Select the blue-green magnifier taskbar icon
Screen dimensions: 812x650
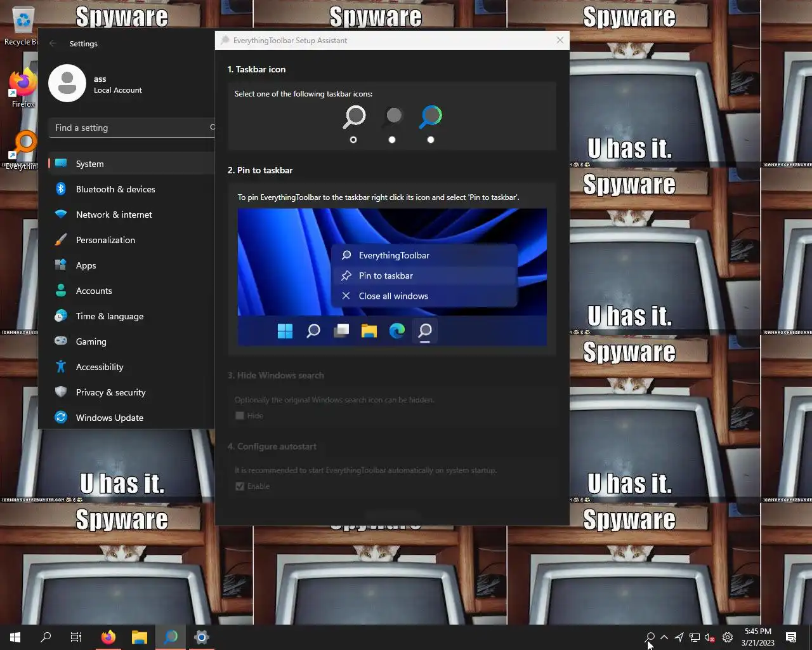click(x=431, y=117)
